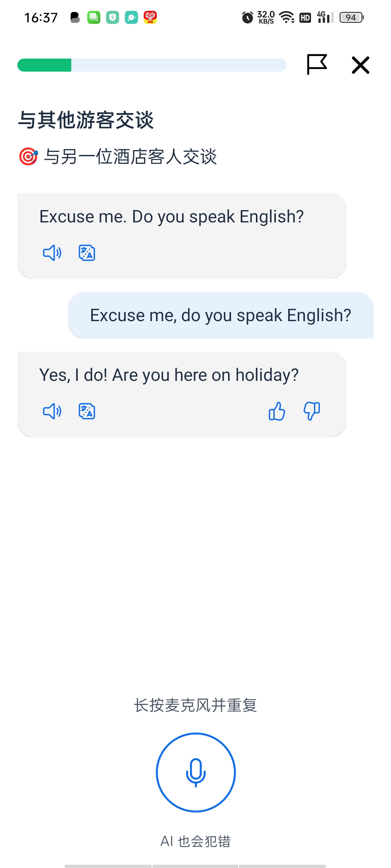The height and width of the screenshot is (868, 391).
Task: Click the 'AI 也会犯错' disclaimer text
Action: click(x=195, y=841)
